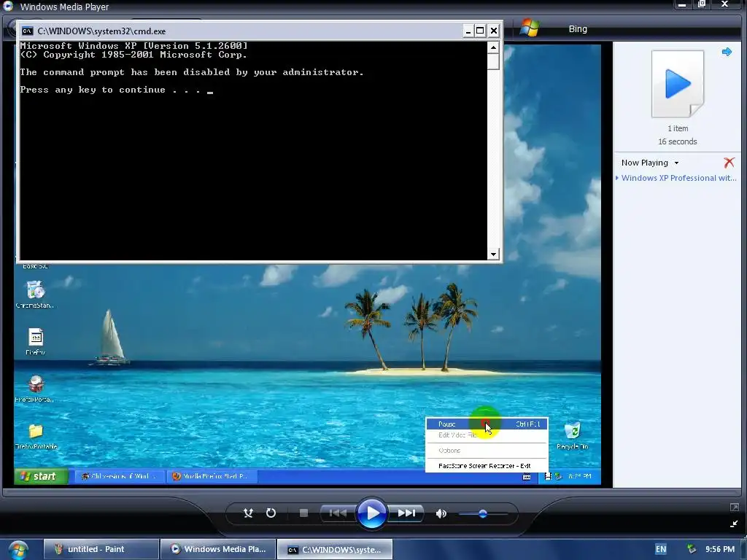Image resolution: width=747 pixels, height=560 pixels.
Task: Click the XP tray recorder icon beside the clock
Action: tap(549, 476)
